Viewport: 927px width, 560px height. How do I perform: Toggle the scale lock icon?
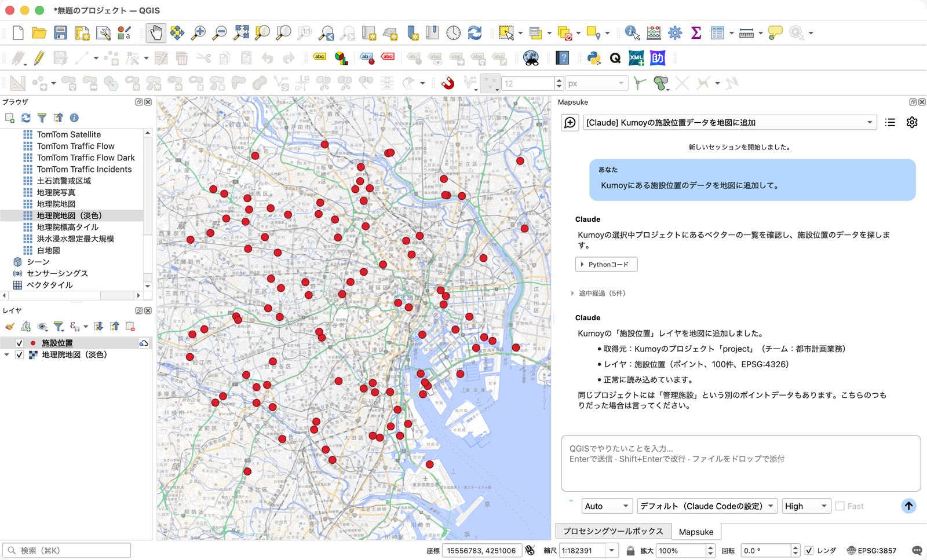point(630,550)
